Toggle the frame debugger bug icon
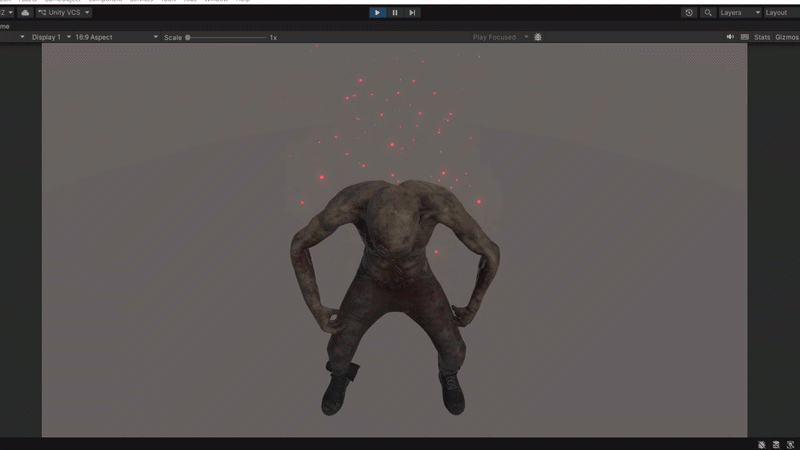Viewport: 800px width, 450px height. click(538, 37)
